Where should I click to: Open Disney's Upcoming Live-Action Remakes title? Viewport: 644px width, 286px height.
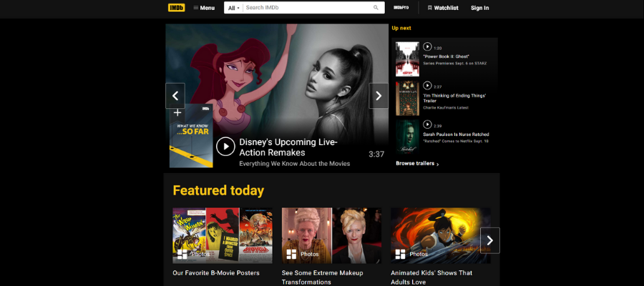[288, 147]
